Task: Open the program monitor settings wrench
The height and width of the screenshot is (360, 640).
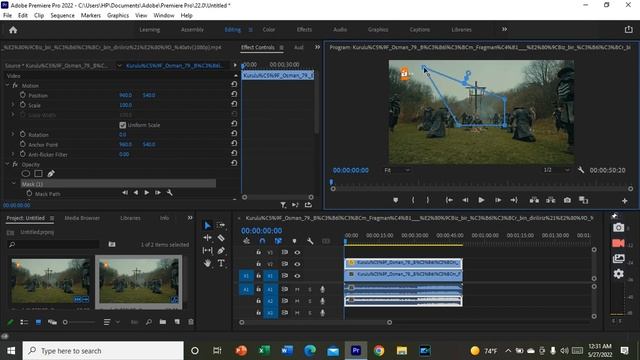Action: tap(581, 170)
